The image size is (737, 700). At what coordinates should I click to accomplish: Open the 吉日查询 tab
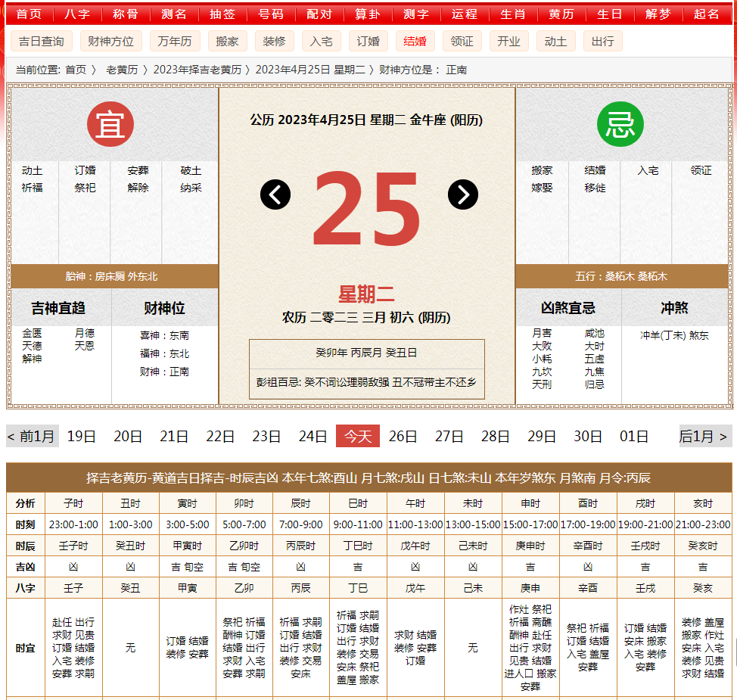pos(42,41)
